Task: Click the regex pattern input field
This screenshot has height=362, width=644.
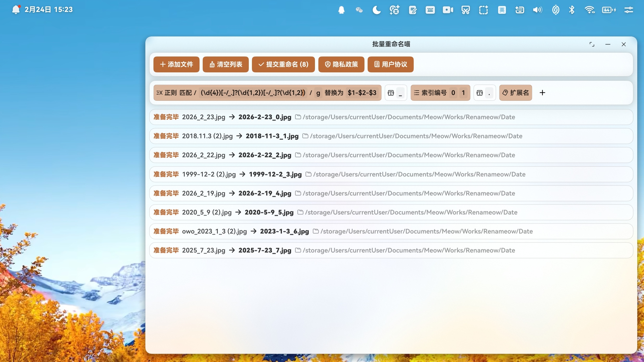Action: pyautogui.click(x=252, y=93)
